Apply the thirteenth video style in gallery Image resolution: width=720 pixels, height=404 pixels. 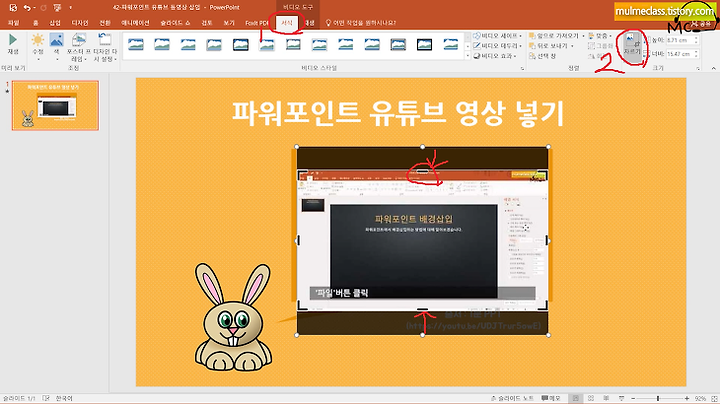click(x=451, y=44)
